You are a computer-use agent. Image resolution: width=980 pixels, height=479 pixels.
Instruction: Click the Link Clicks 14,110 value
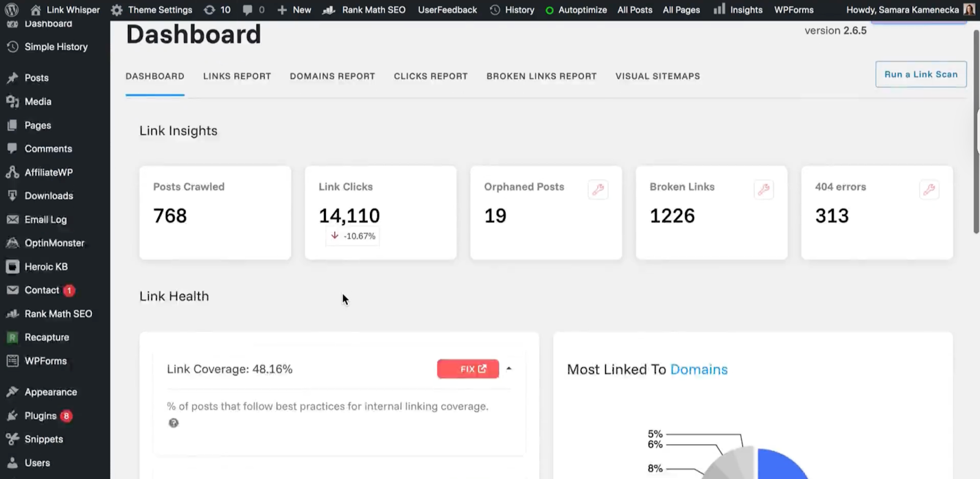349,216
